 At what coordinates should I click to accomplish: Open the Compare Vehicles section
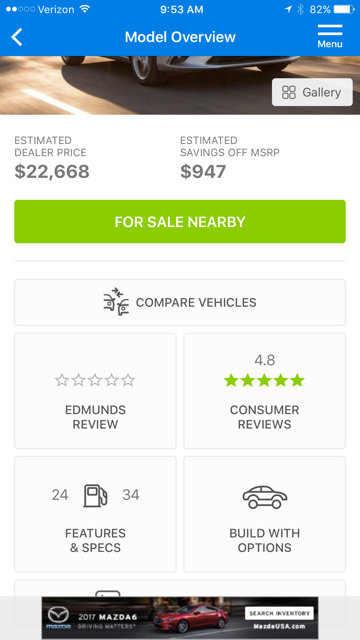point(180,302)
